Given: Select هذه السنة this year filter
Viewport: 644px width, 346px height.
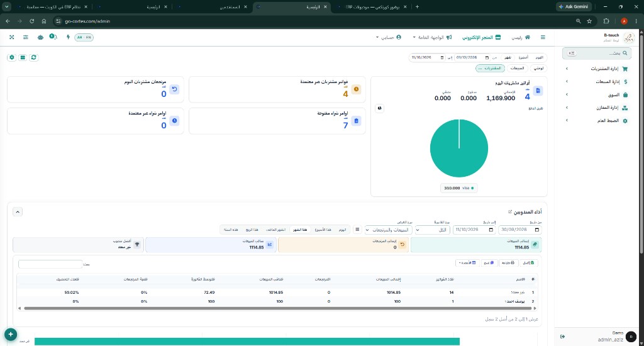Looking at the screenshot, I should [231, 230].
